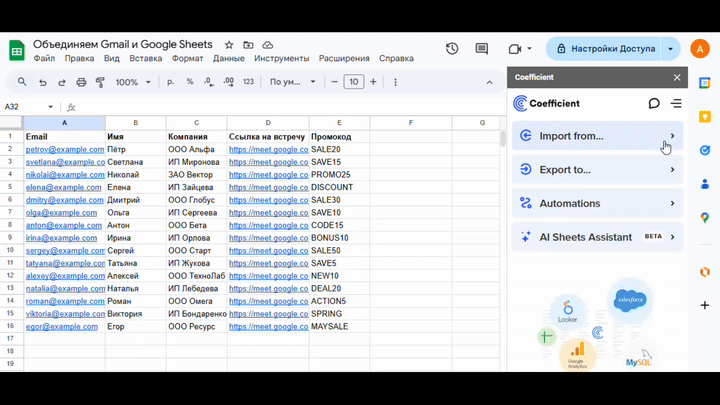The width and height of the screenshot is (720, 405).
Task: Star the document title
Action: tap(229, 45)
